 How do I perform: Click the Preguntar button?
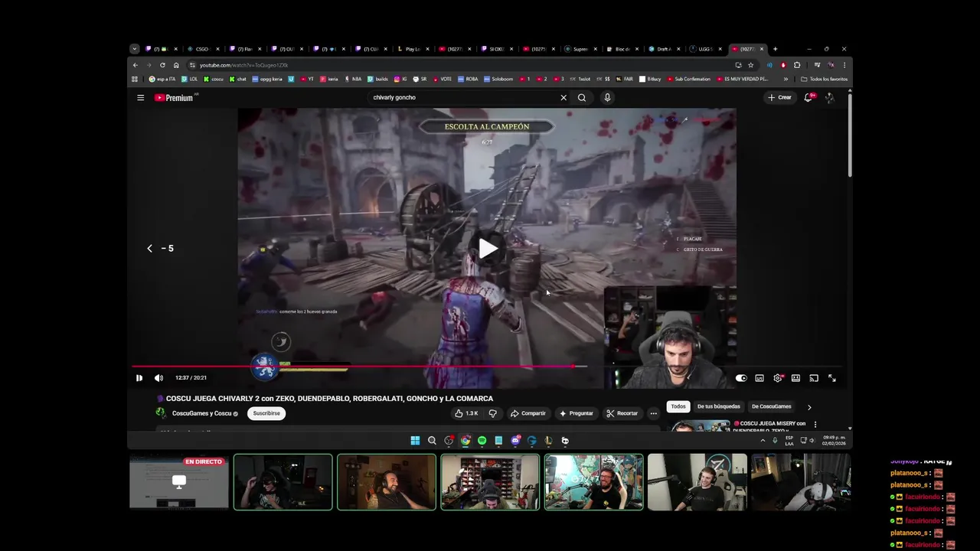[576, 413]
